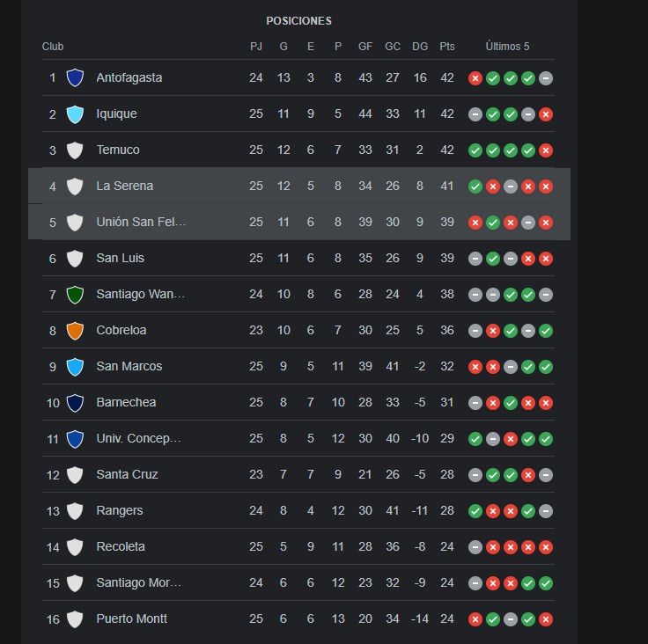Click Antofagasta's first red loss icon
The height and width of the screenshot is (644, 648).
[475, 78]
